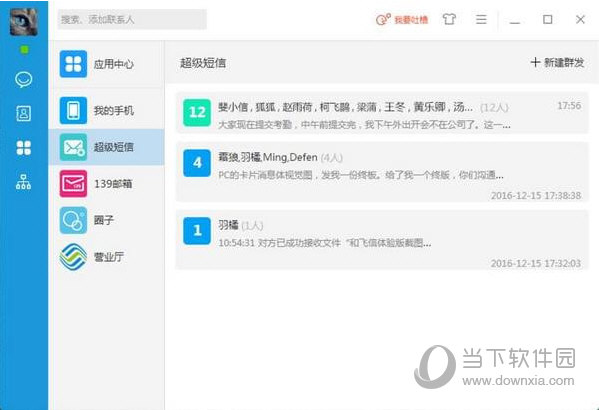Click the green online status indicator
The height and width of the screenshot is (410, 599).
point(24,49)
